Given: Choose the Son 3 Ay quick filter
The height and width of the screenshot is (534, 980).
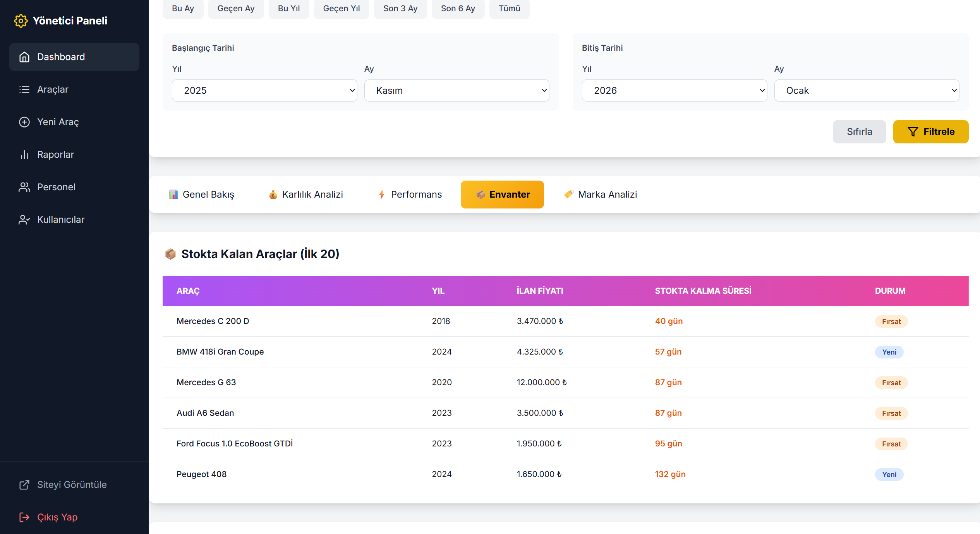Looking at the screenshot, I should [x=400, y=9].
